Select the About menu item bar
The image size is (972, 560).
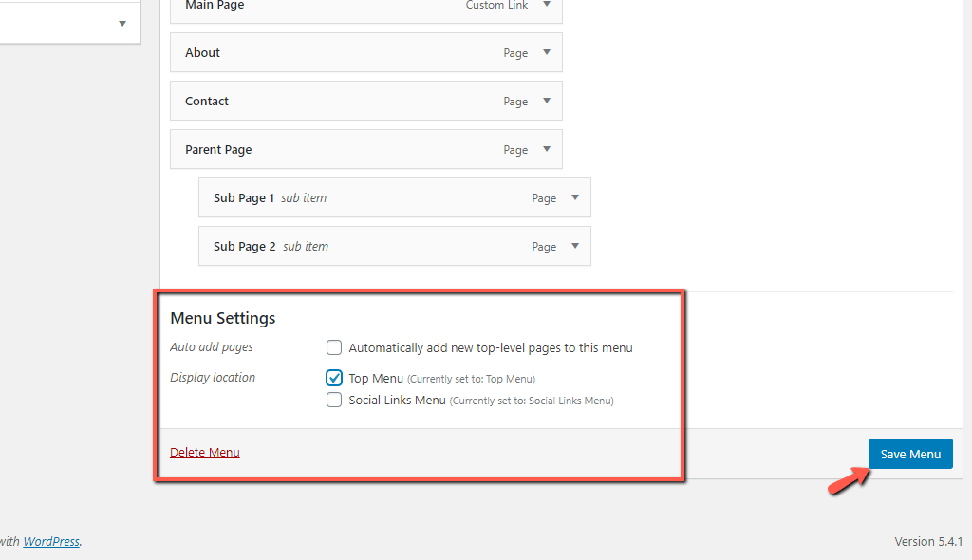click(366, 53)
